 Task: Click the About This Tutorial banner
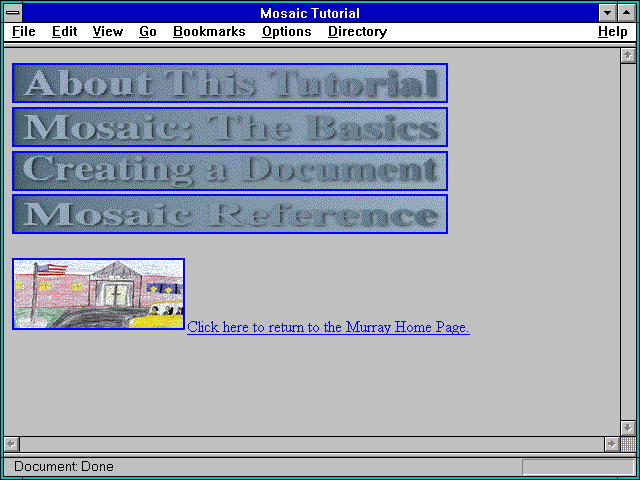click(x=230, y=83)
